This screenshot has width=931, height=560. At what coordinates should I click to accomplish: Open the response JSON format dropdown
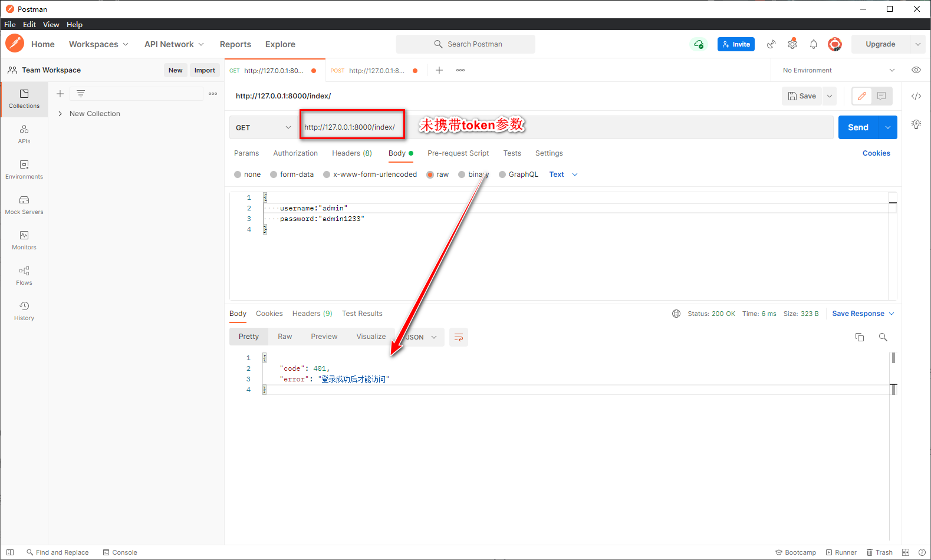point(420,337)
